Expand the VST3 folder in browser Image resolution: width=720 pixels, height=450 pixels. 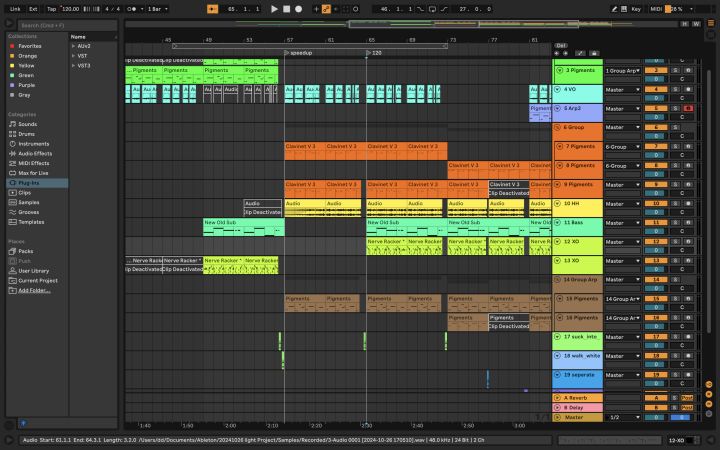pos(73,65)
